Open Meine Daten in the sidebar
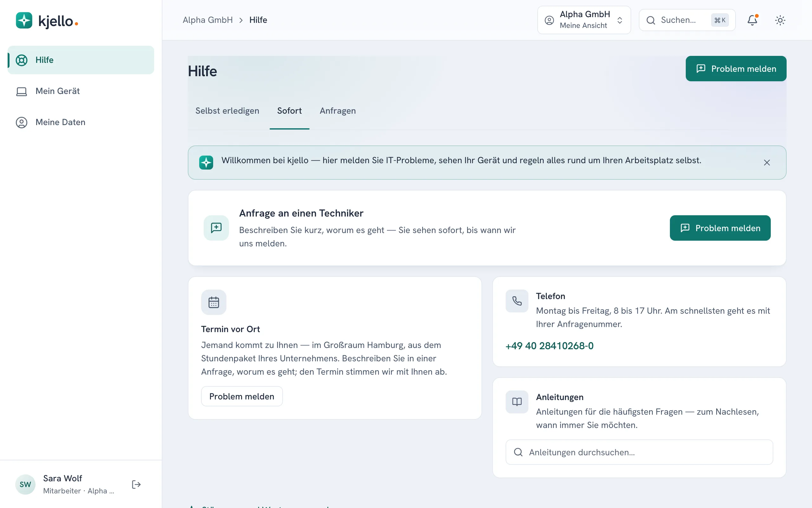 pyautogui.click(x=81, y=122)
